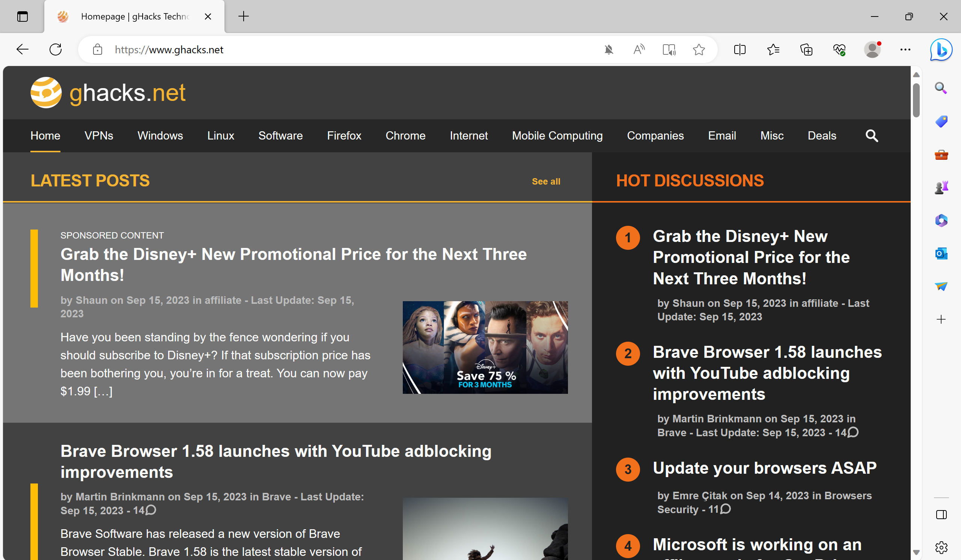
Task: Open the site search magnifier
Action: (x=872, y=136)
